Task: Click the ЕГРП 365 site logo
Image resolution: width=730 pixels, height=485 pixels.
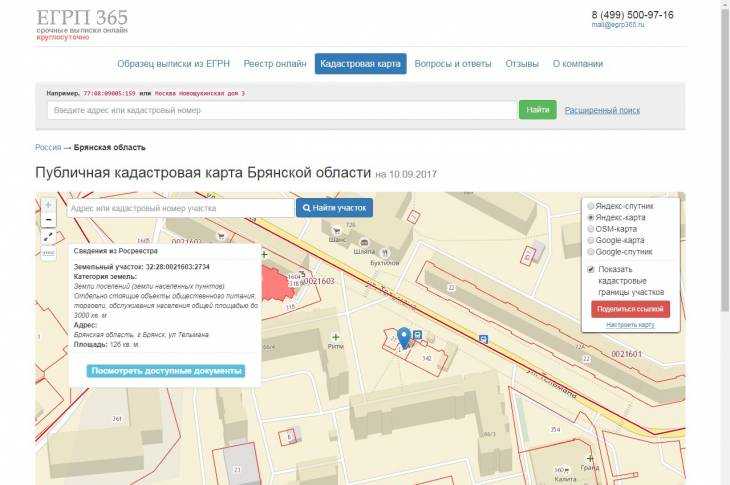Action: coord(82,18)
